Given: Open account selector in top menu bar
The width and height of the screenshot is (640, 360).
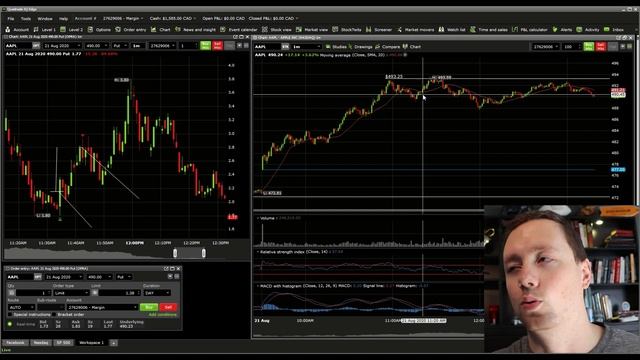Looking at the screenshot, I should [123, 18].
